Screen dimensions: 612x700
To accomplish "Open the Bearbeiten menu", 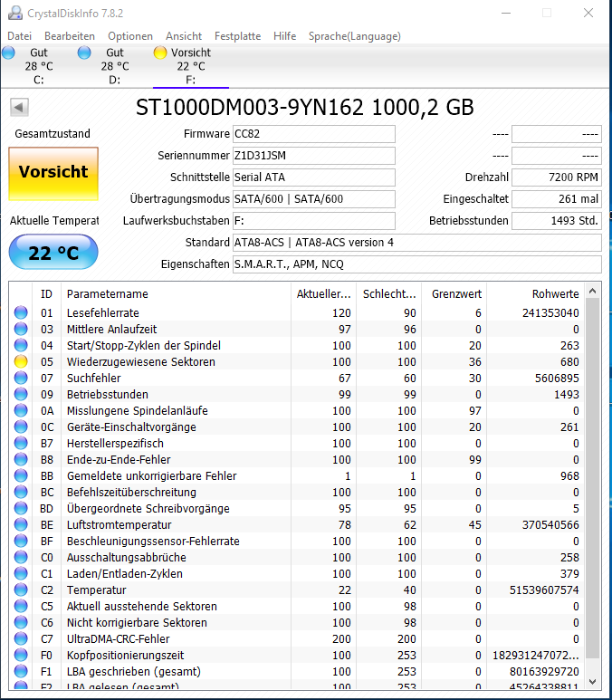I will pos(70,35).
